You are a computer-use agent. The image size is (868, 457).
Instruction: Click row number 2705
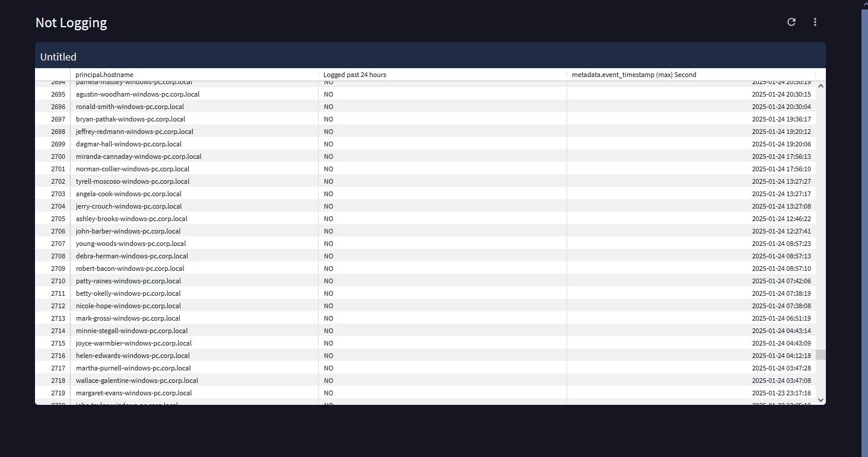click(x=58, y=219)
